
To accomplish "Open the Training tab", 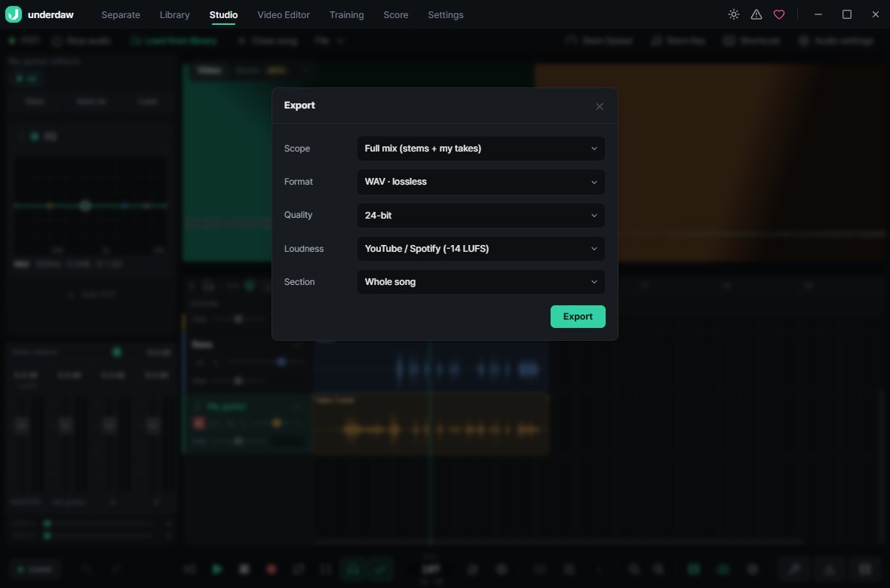I will (347, 15).
